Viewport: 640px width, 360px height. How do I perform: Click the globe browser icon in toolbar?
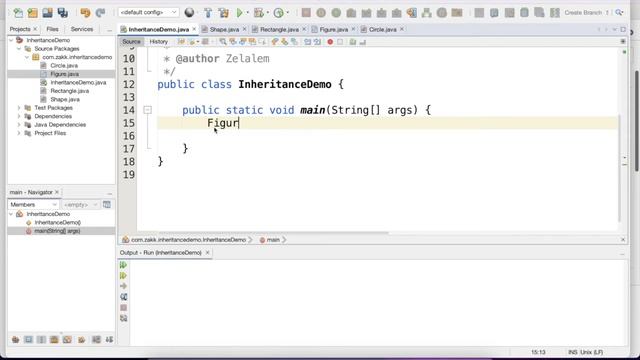(x=189, y=13)
